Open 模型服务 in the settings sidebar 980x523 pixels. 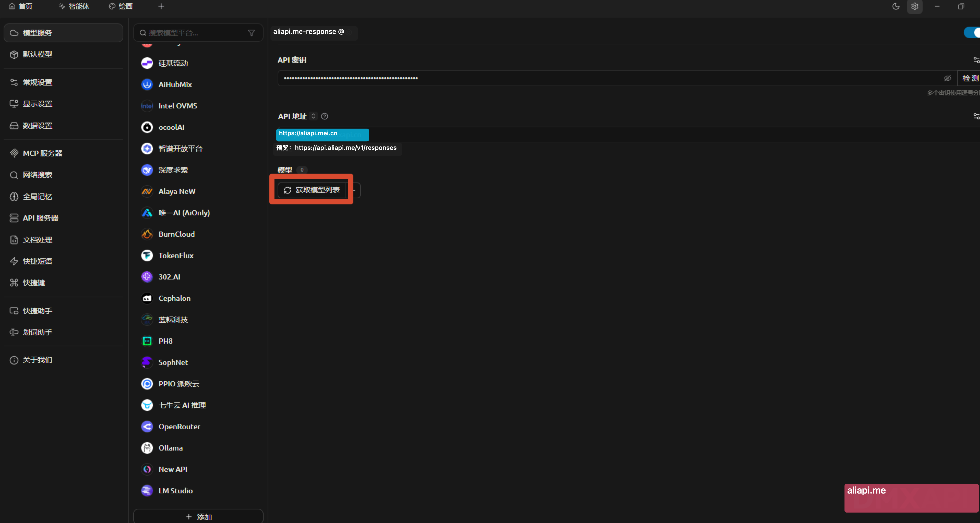(64, 33)
